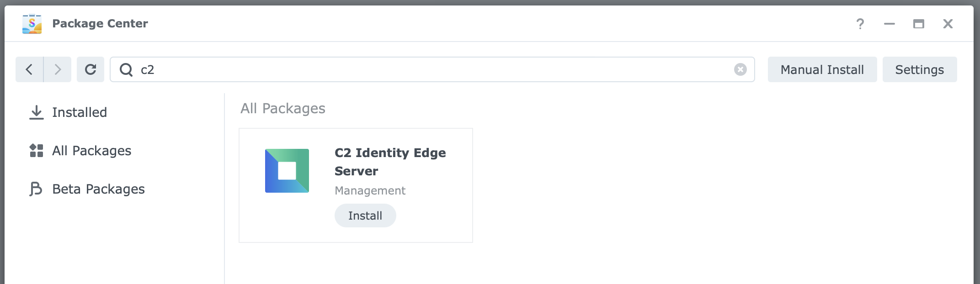Viewport: 980px width, 284px height.
Task: Go forward with the right arrow button
Action: coord(58,69)
